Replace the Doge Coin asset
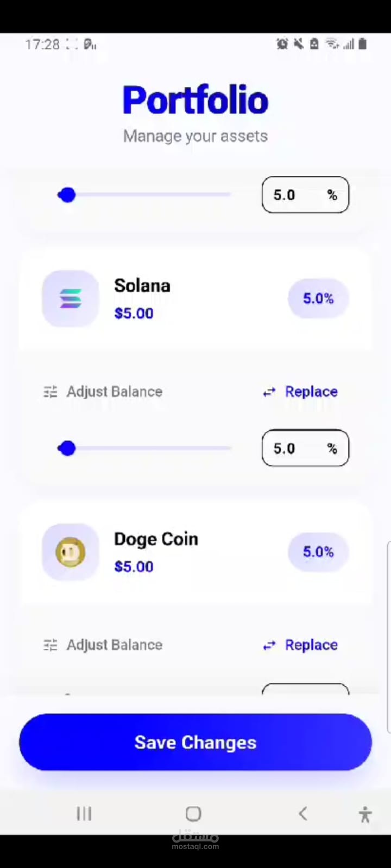 click(x=311, y=645)
